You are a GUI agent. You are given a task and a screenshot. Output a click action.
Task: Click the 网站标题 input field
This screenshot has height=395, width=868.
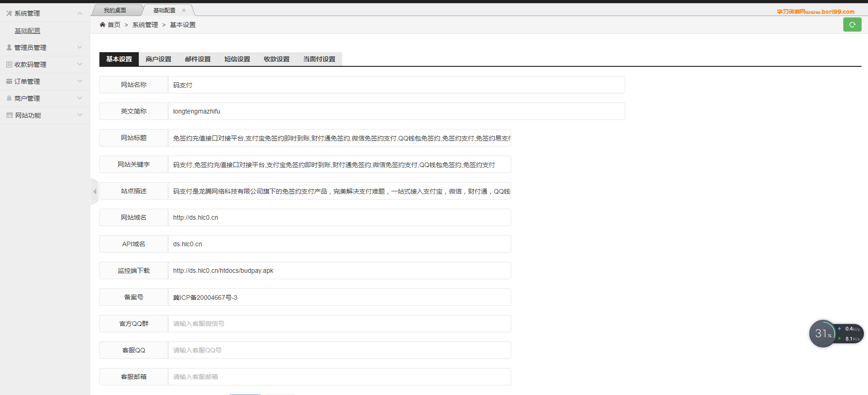click(339, 138)
